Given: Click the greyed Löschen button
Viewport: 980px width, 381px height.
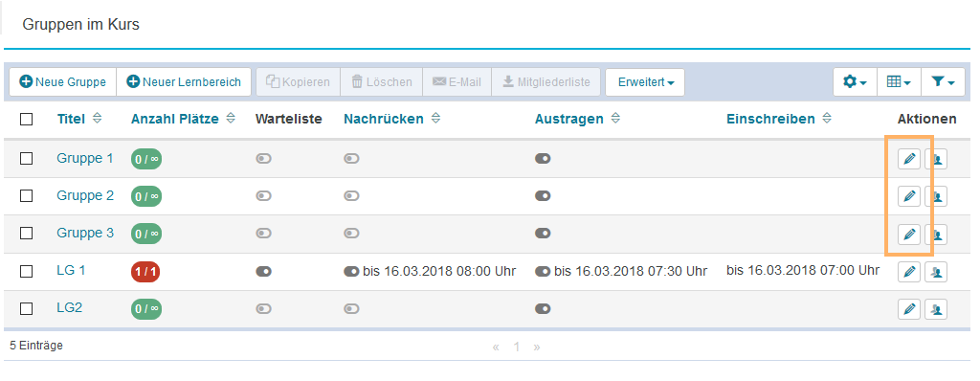Looking at the screenshot, I should (x=381, y=82).
